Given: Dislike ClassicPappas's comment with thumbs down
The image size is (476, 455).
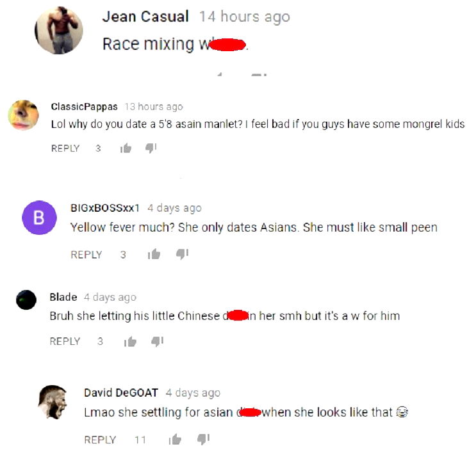Looking at the screenshot, I should click(x=151, y=148).
